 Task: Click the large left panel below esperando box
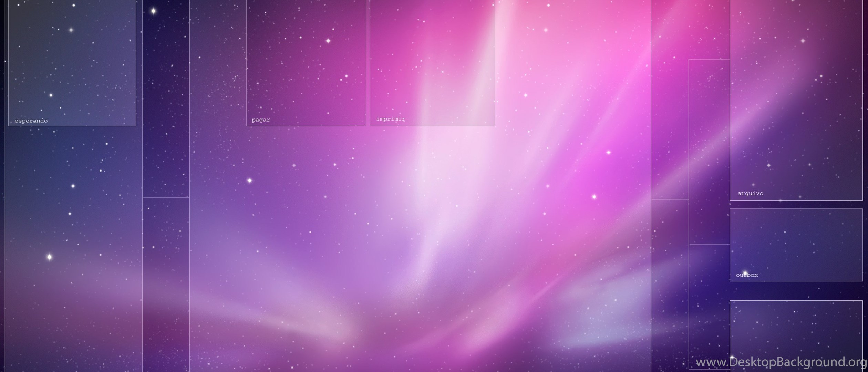(x=73, y=248)
